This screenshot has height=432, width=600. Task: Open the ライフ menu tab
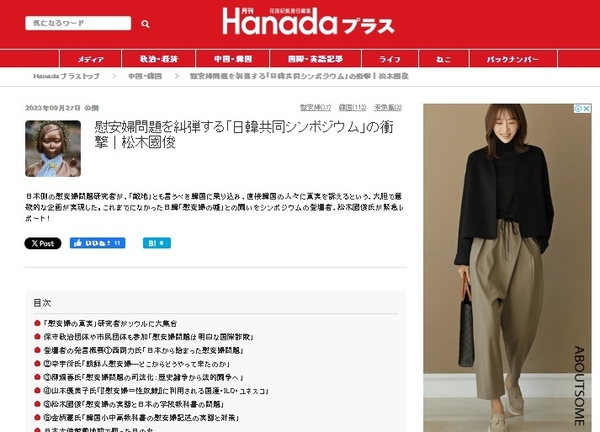pyautogui.click(x=390, y=59)
